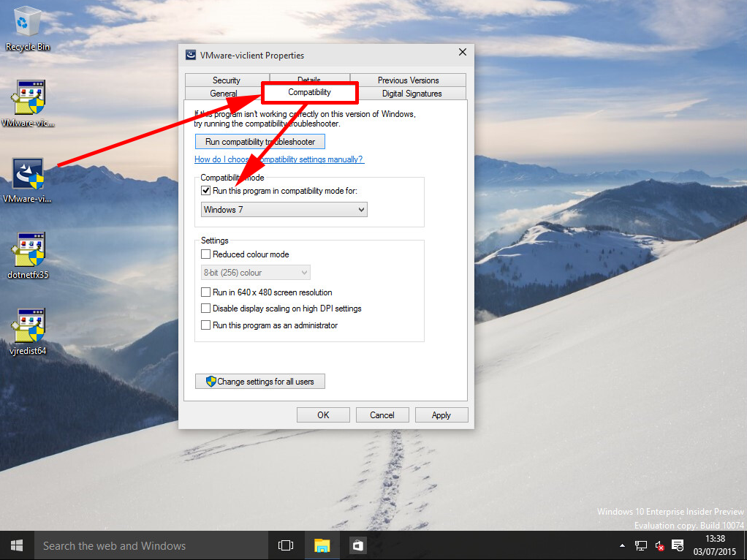This screenshot has height=560, width=747.
Task: Open the Recycle Bin desktop icon
Action: (x=27, y=29)
